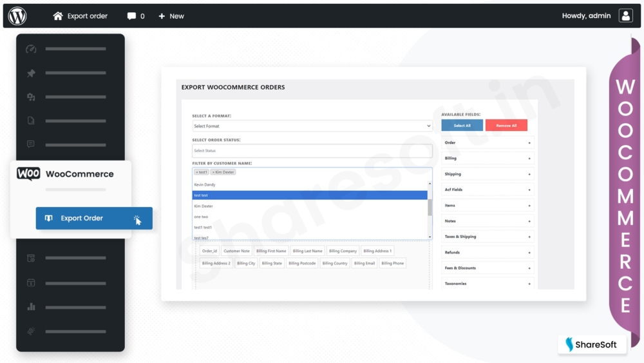
Task: Open the Comments icon in sidebar
Action: click(31, 144)
